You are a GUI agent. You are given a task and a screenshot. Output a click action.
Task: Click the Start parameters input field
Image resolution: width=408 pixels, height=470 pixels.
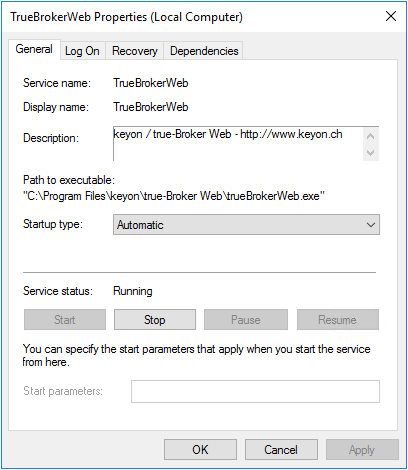[255, 391]
